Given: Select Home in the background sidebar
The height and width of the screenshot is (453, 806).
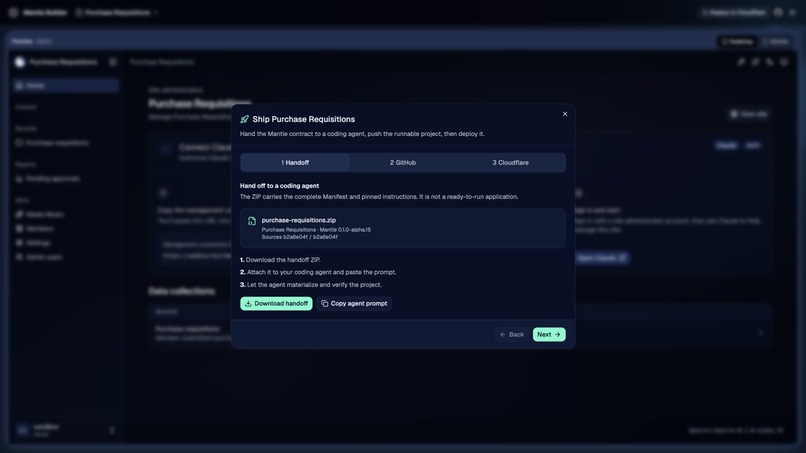Looking at the screenshot, I should click(66, 85).
